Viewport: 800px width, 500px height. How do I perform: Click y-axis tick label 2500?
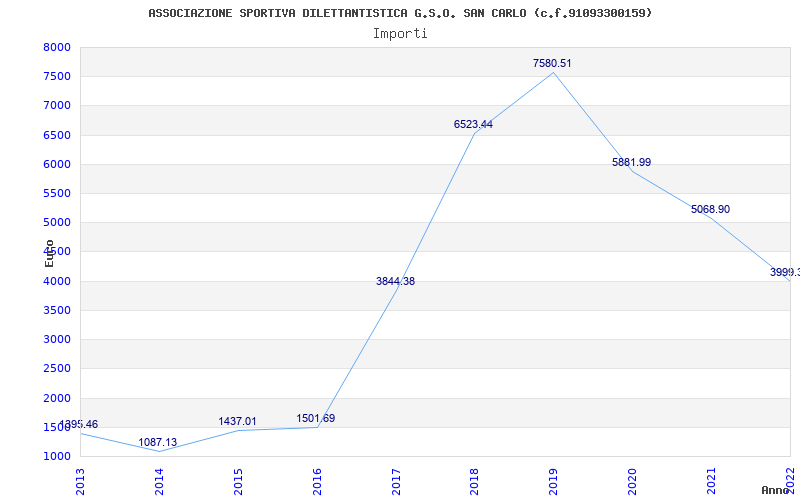pos(57,368)
